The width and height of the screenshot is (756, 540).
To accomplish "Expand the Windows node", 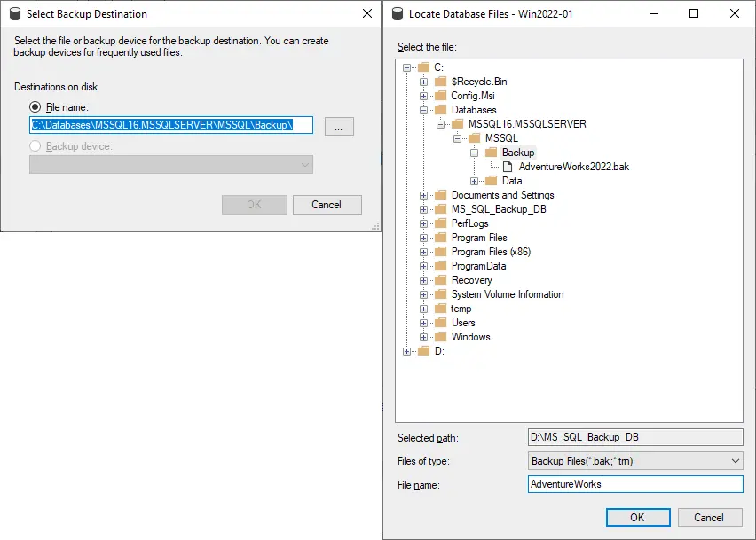I will click(x=423, y=337).
